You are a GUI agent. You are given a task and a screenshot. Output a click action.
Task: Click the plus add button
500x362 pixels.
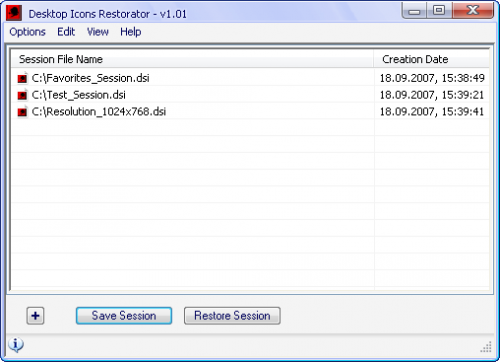click(x=35, y=316)
